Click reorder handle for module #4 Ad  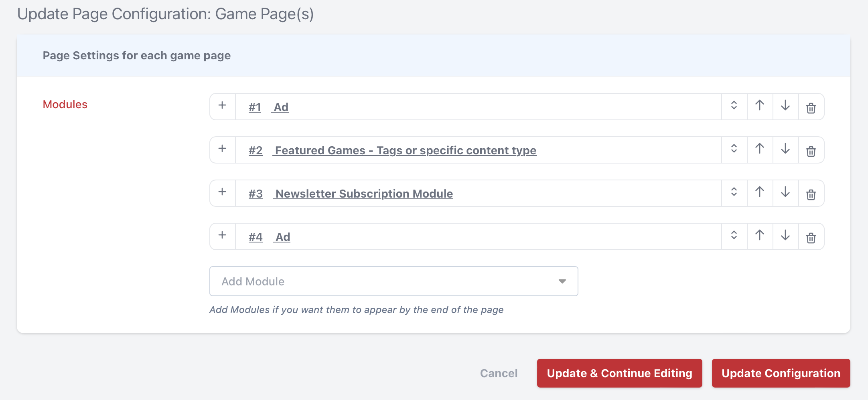(x=734, y=236)
